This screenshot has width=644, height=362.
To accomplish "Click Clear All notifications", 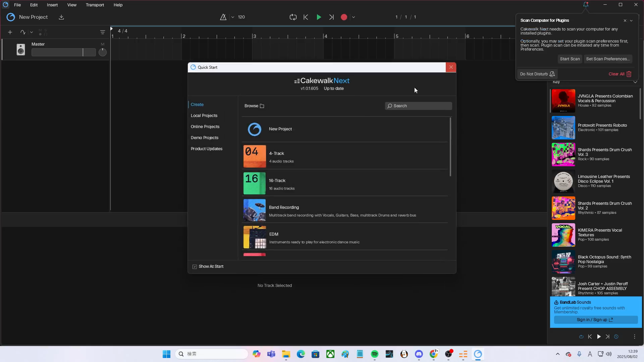I will pos(620,74).
